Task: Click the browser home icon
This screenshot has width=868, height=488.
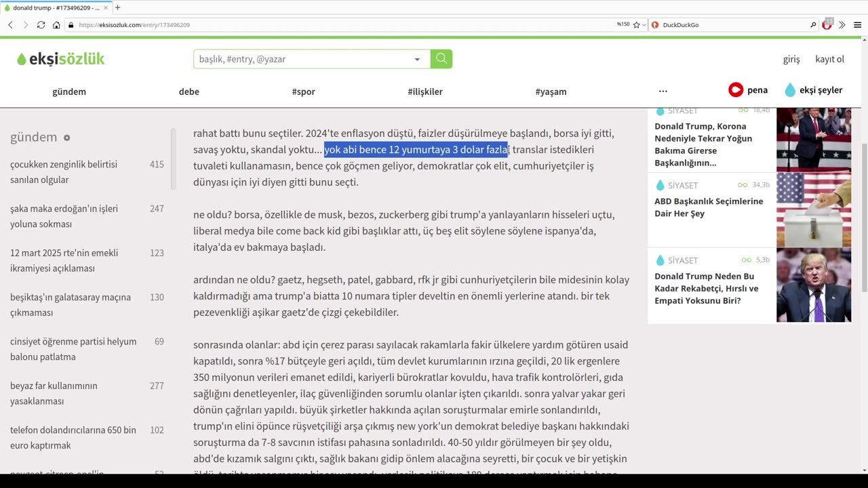Action: 56,25
